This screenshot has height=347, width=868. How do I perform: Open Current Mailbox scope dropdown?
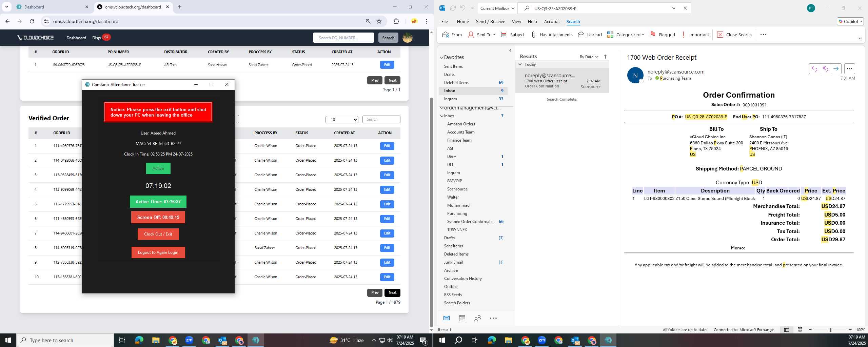pyautogui.click(x=497, y=8)
